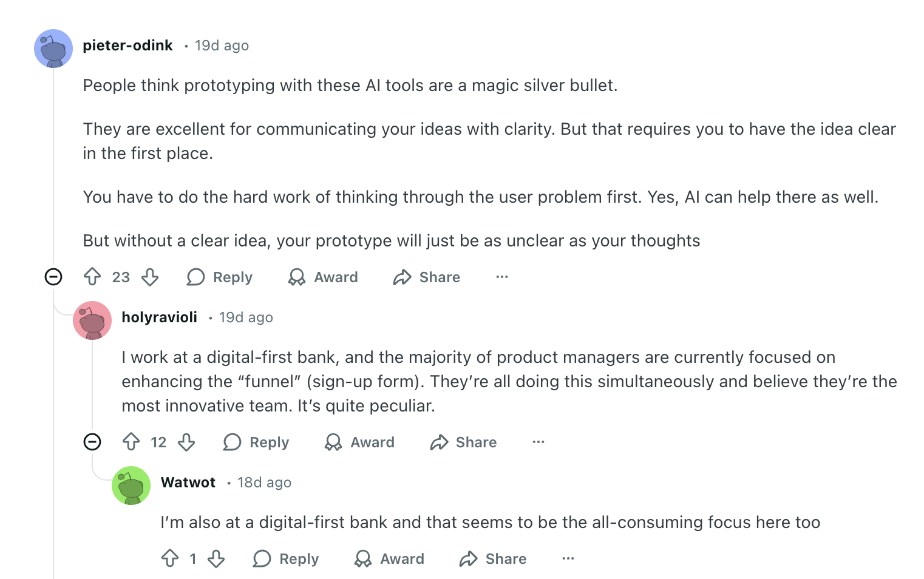The image size is (924, 579).
Task: Open pieter-odink's avatar profile
Action: click(x=53, y=49)
